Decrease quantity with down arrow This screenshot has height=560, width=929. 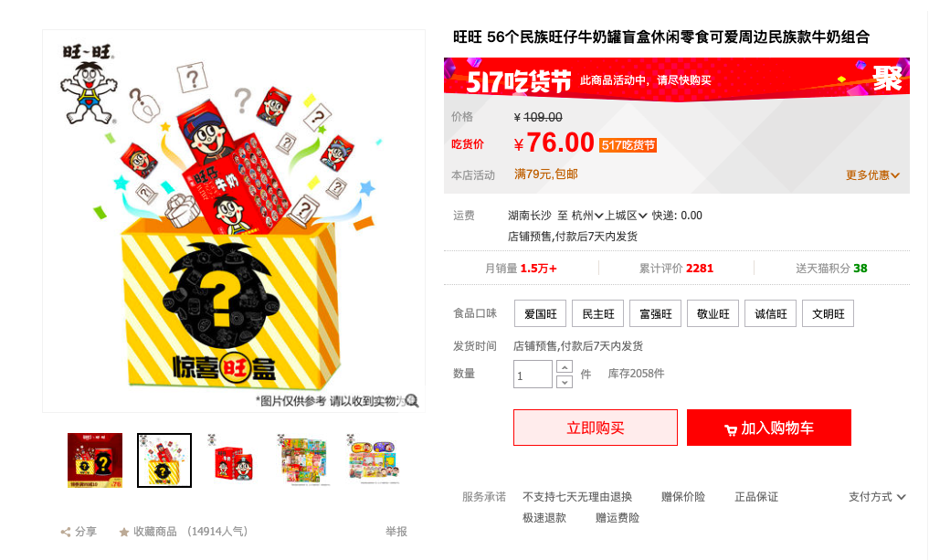565,382
